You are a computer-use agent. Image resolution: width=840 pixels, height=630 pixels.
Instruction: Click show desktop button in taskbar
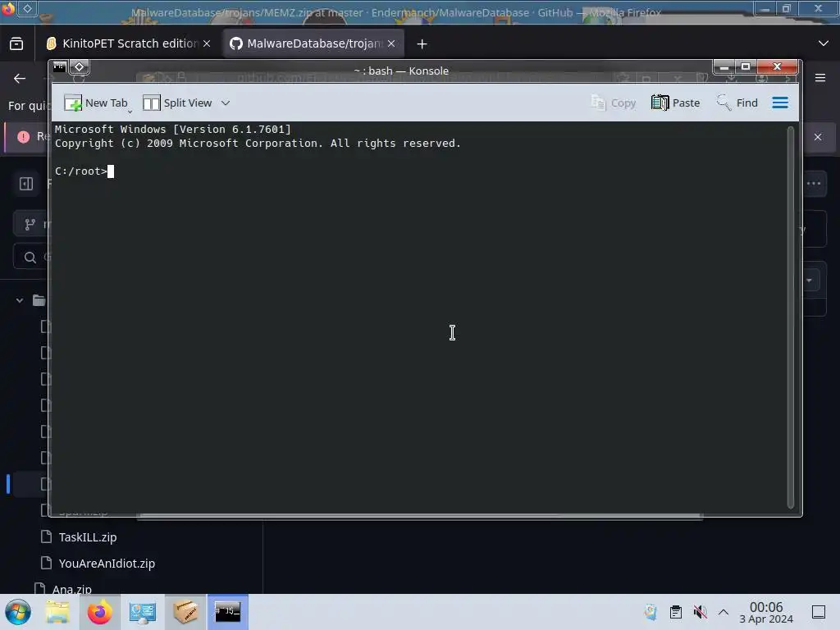(x=819, y=612)
